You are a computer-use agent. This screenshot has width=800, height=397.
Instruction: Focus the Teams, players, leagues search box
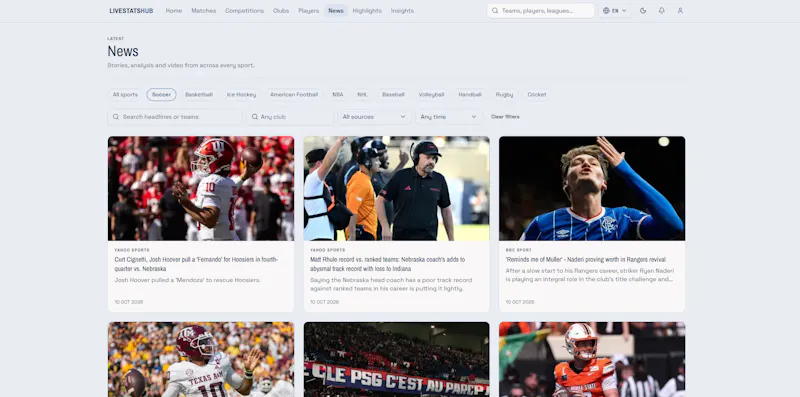point(541,11)
